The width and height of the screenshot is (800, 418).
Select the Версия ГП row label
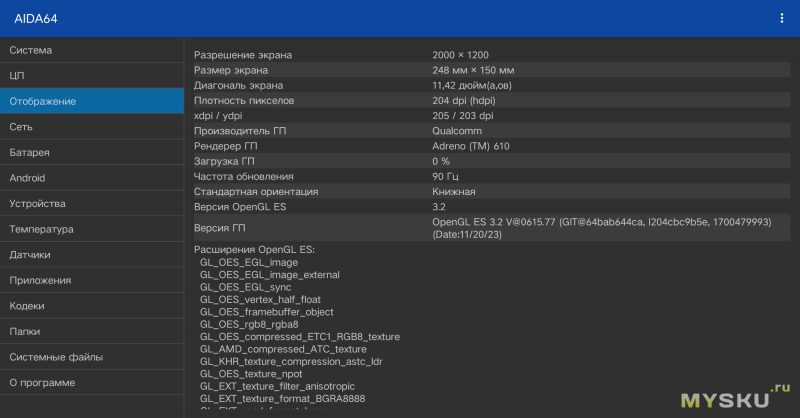(219, 228)
